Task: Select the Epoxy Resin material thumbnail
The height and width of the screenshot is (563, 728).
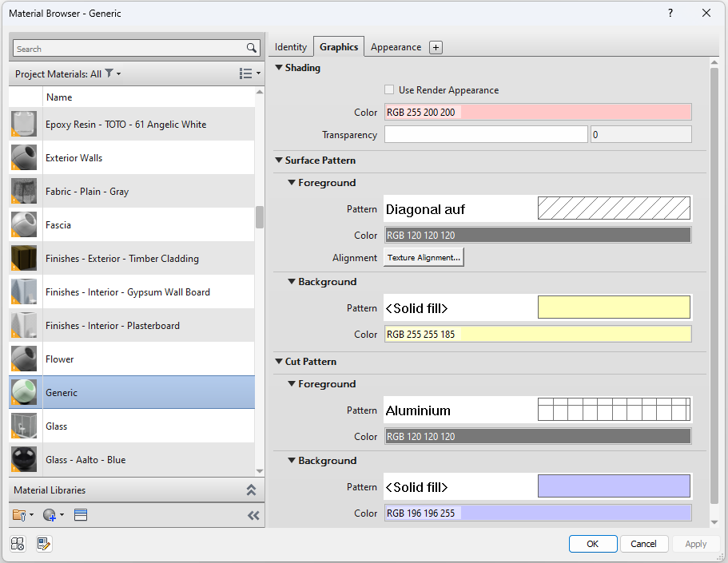Action: pos(24,124)
